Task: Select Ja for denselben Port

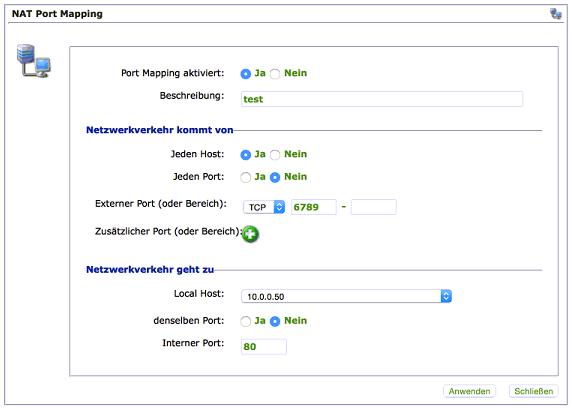Action: click(x=246, y=321)
